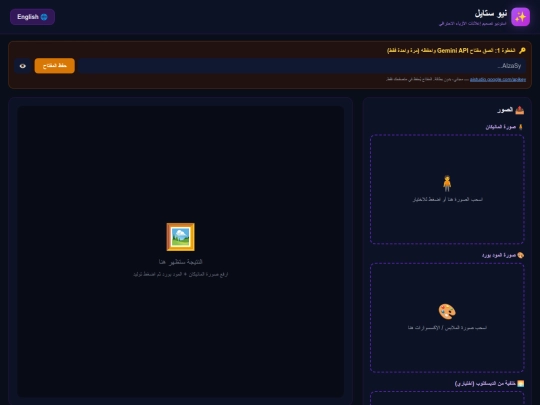Screen dimensions: 540x405
Task: Click the sparkle app logo icon
Action: point(520,17)
